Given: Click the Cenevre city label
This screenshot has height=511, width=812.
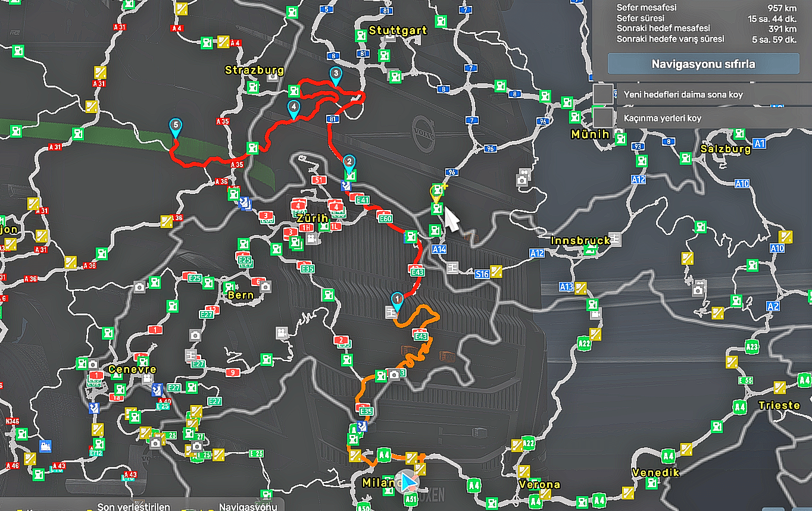Looking at the screenshot, I should click(x=132, y=369).
